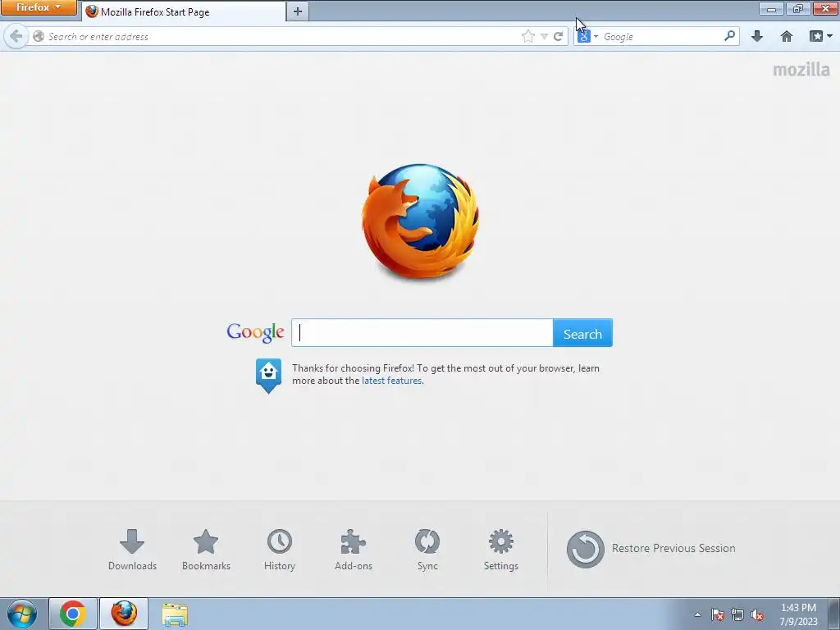Open the Action Center flag icon
Image resolution: width=840 pixels, height=630 pixels.
click(x=718, y=615)
